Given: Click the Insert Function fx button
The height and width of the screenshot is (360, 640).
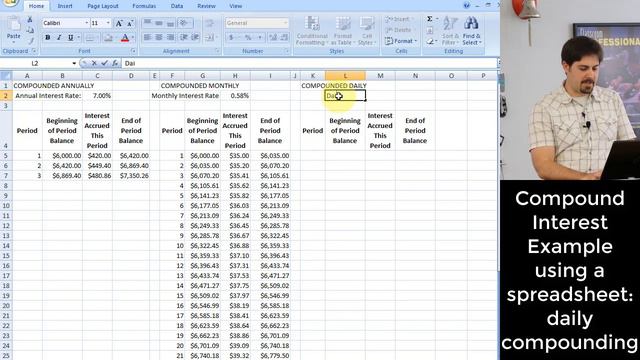Looking at the screenshot, I should point(115,63).
